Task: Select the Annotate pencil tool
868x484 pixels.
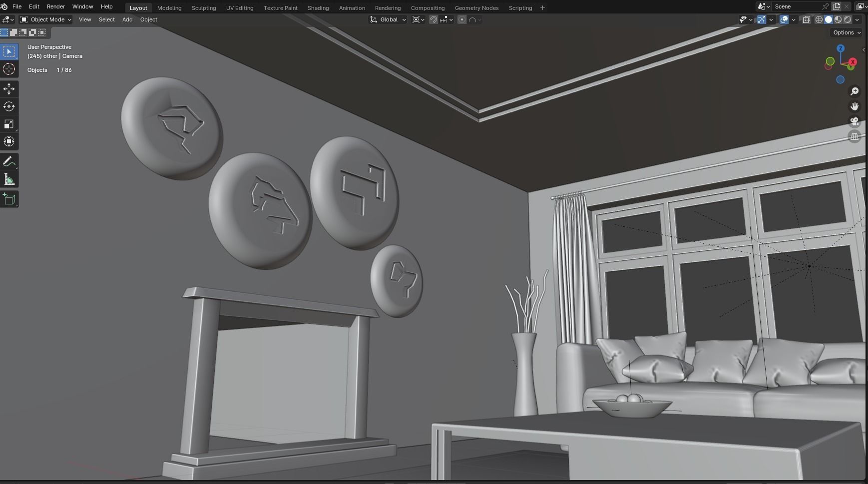Action: [x=9, y=161]
